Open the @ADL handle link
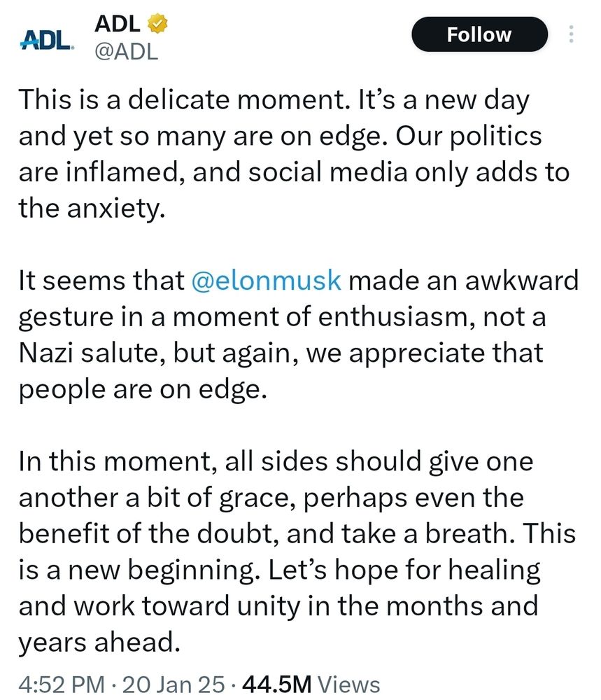 point(126,52)
